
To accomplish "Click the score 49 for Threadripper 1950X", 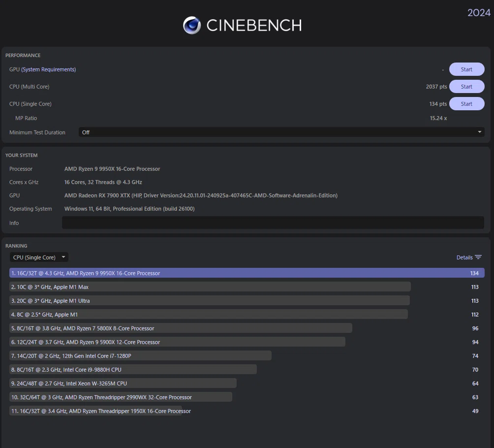I will point(475,411).
